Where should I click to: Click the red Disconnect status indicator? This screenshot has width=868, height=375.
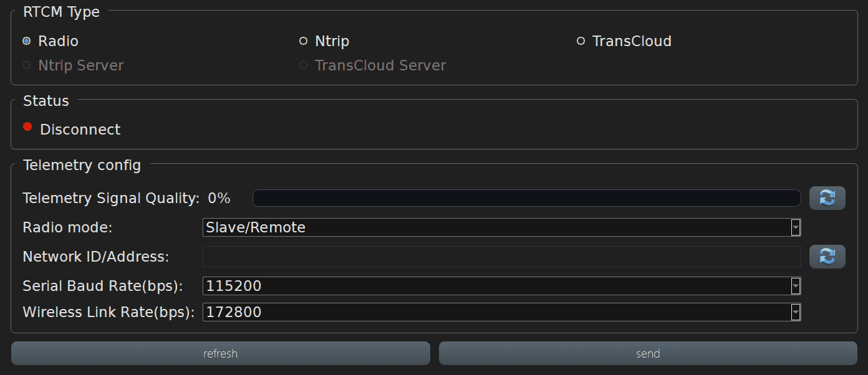pyautogui.click(x=27, y=127)
